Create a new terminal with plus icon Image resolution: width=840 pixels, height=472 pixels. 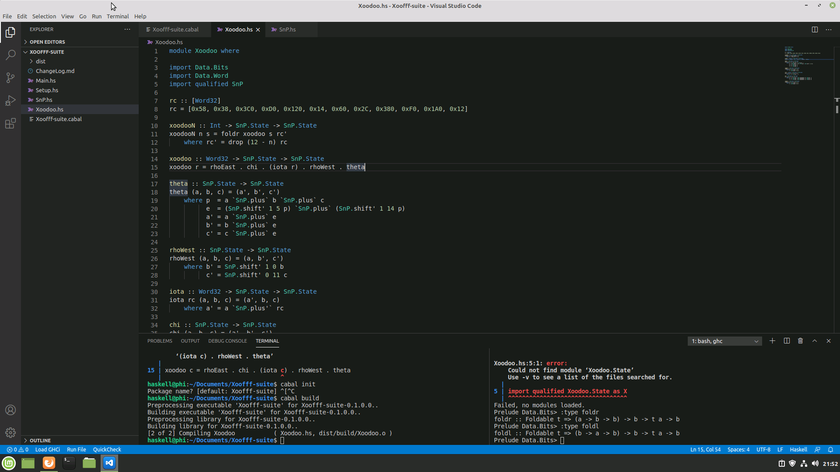point(772,341)
